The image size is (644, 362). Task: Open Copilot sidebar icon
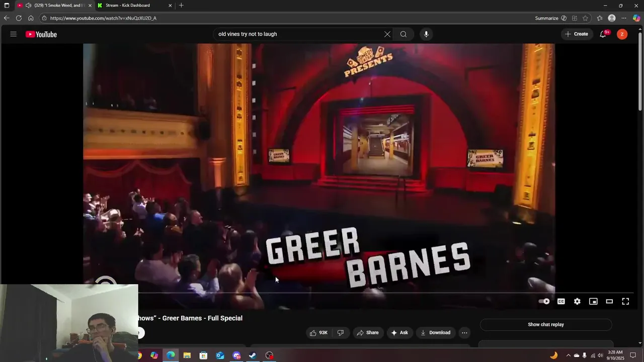[x=636, y=18]
